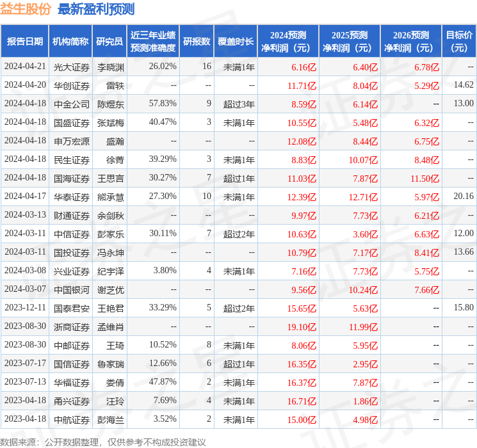Click the 57.83% accuracy value
Viewport: 477px width, 448px height.
163,103
